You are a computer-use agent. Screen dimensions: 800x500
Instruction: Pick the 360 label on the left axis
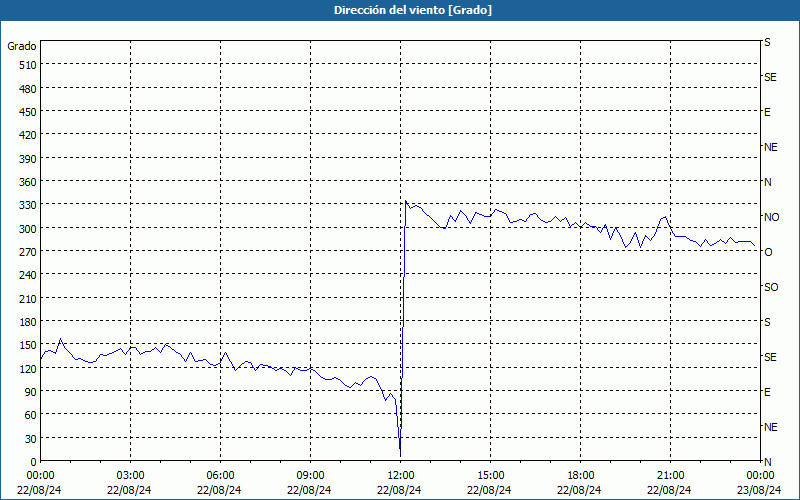[x=28, y=182]
